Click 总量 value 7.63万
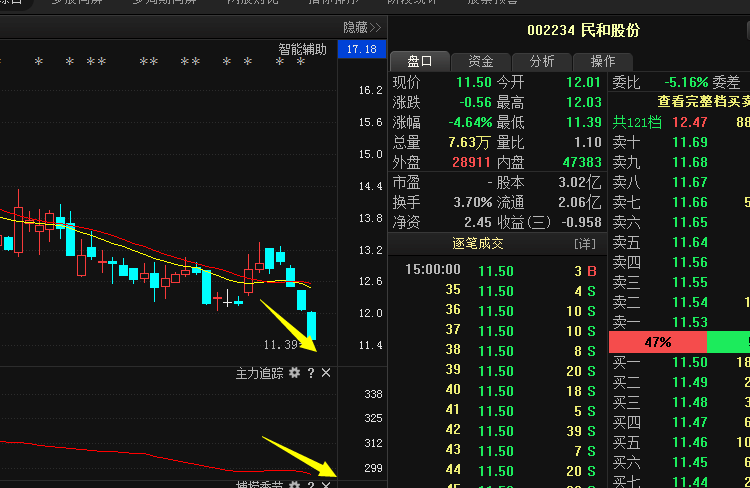This screenshot has height=488, width=750. pos(469,143)
